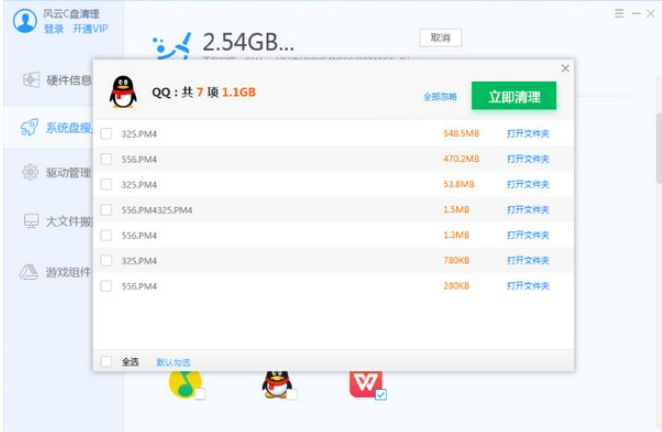Screen dimensions: 662x432
Task: Click the 立即清理 clean now button
Action: 514,96
